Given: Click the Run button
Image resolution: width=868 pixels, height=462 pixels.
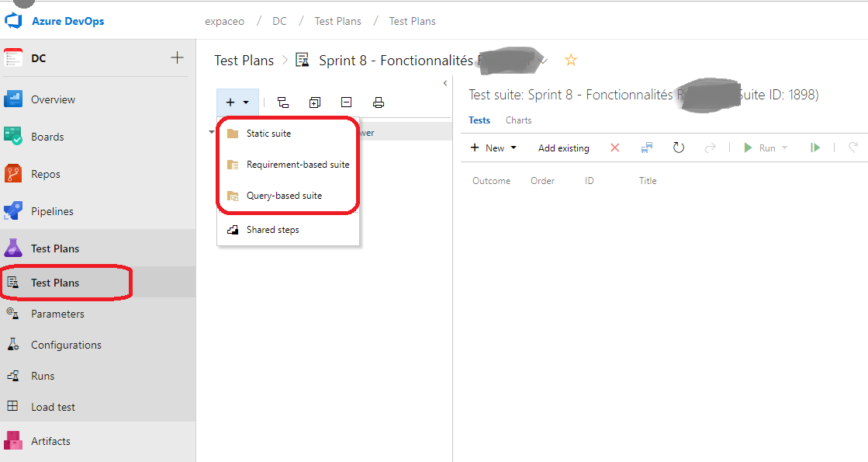Looking at the screenshot, I should pyautogui.click(x=759, y=148).
